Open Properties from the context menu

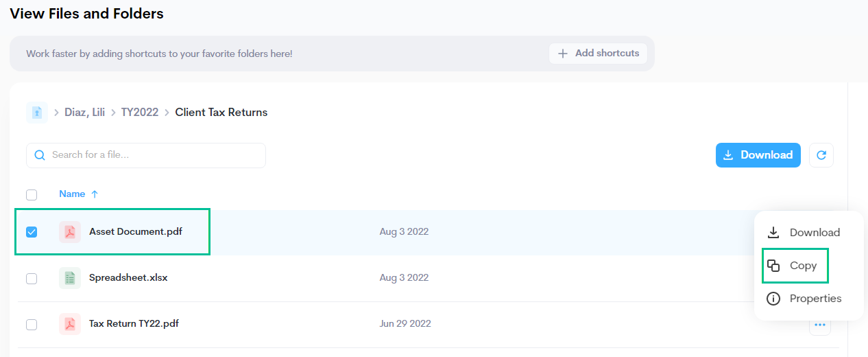pos(804,299)
